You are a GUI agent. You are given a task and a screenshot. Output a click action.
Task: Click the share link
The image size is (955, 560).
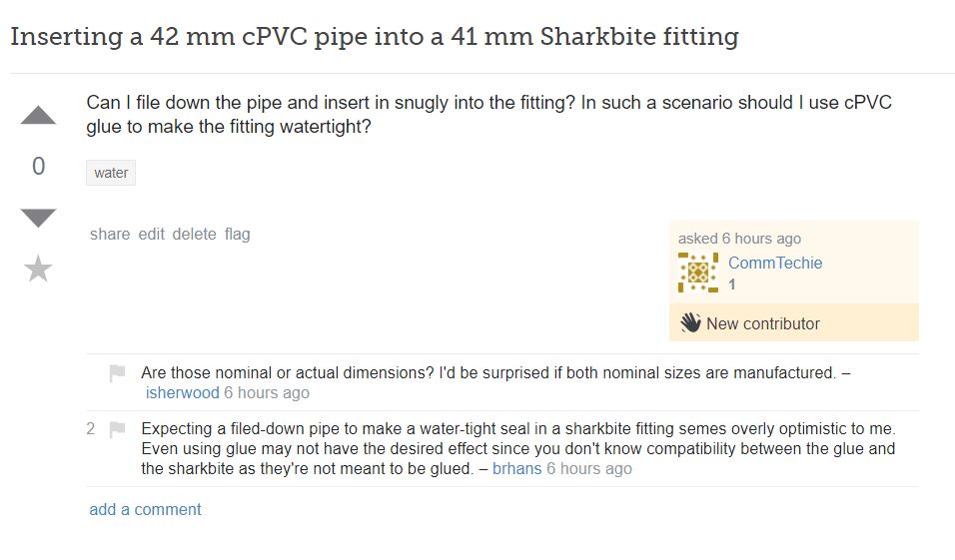(x=110, y=235)
